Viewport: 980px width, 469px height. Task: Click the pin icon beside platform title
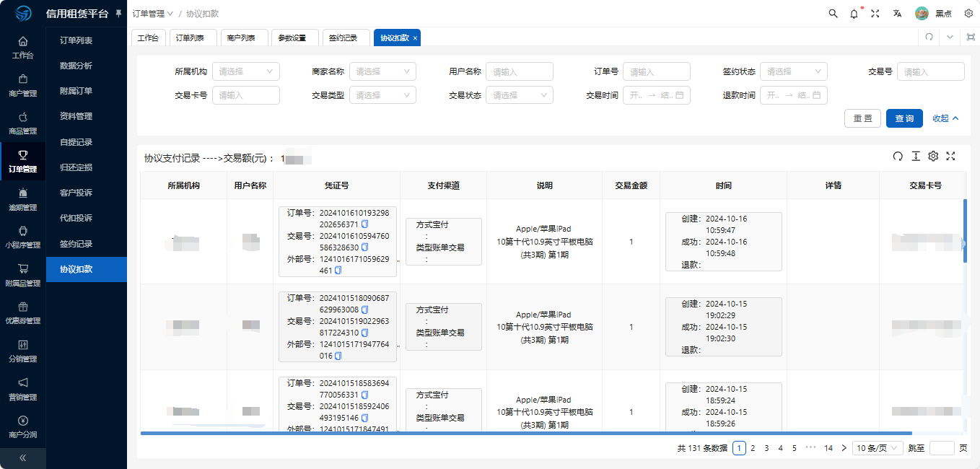pos(119,14)
